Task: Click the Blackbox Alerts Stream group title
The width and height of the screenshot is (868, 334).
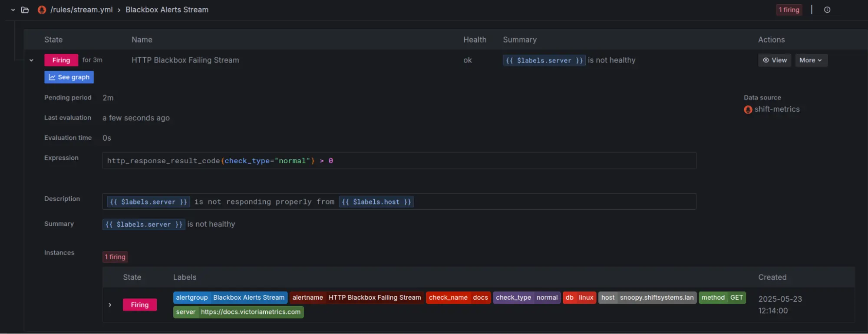Action: click(167, 10)
